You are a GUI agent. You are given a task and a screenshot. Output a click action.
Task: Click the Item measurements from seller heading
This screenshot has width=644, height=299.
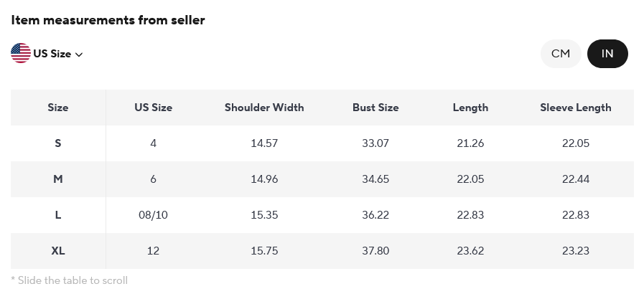[x=108, y=20]
